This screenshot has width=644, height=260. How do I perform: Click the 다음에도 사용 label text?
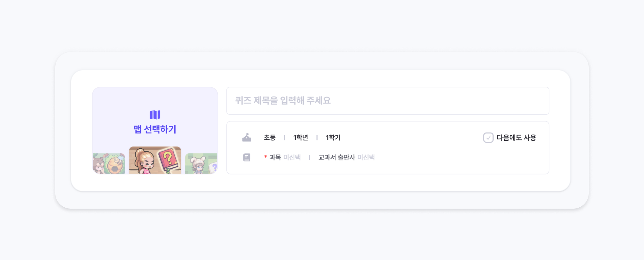(516, 138)
